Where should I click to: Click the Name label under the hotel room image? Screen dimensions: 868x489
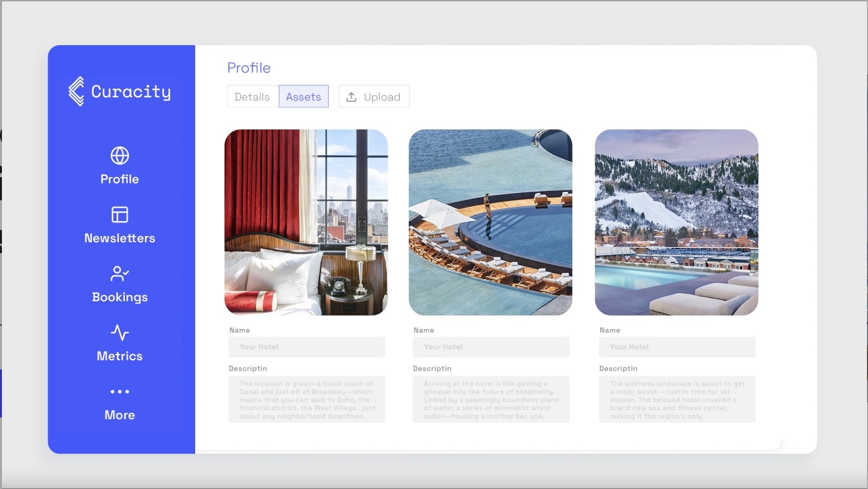(x=239, y=330)
